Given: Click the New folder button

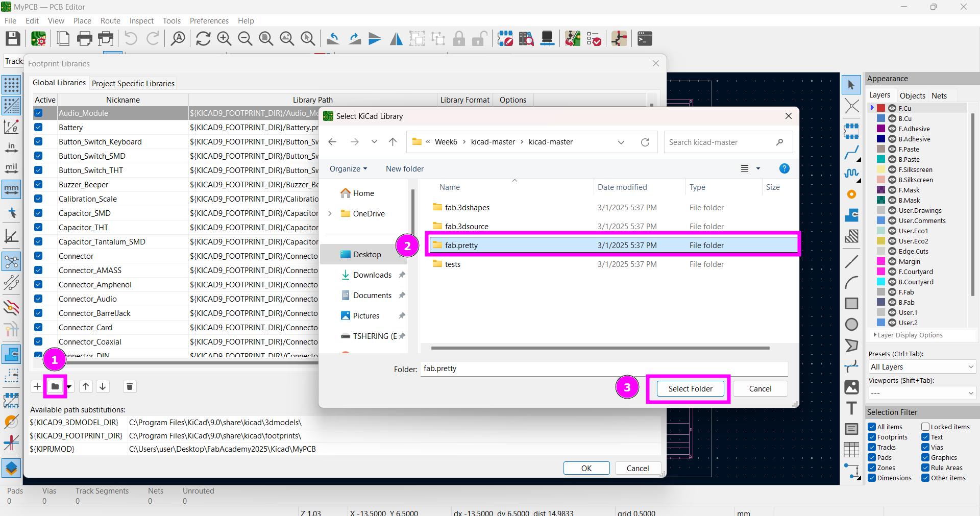Looking at the screenshot, I should [x=405, y=168].
